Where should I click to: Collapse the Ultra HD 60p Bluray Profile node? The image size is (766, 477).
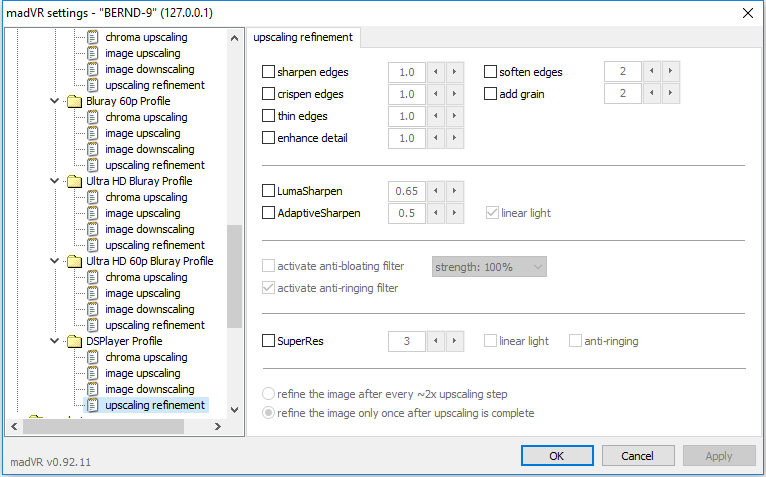[55, 261]
